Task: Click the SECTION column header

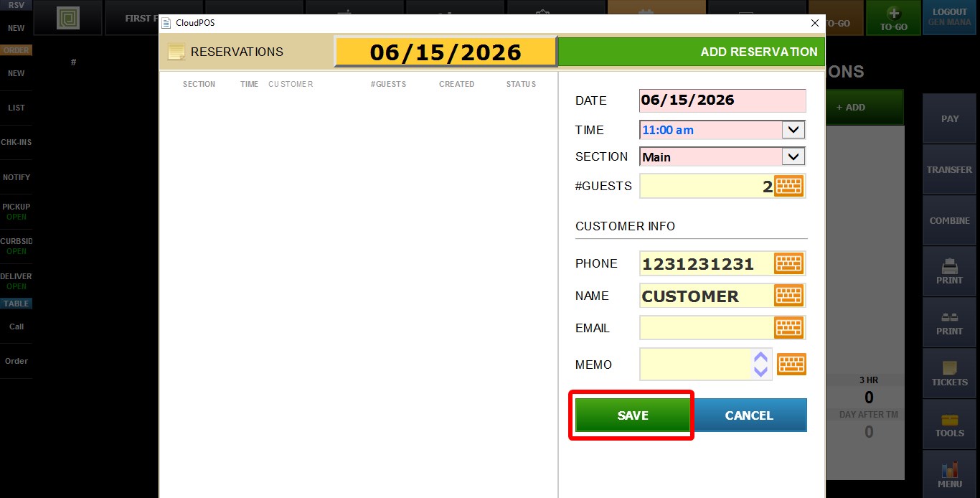Action: click(x=199, y=84)
